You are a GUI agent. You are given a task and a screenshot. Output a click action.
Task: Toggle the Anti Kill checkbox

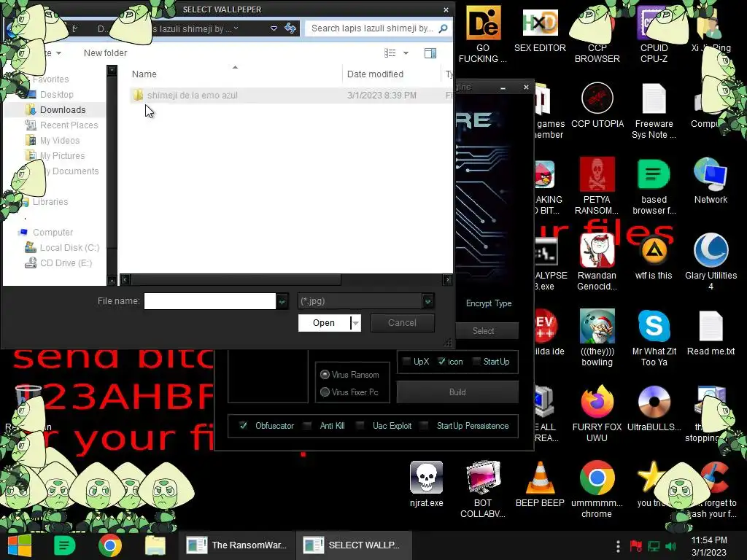pos(307,425)
